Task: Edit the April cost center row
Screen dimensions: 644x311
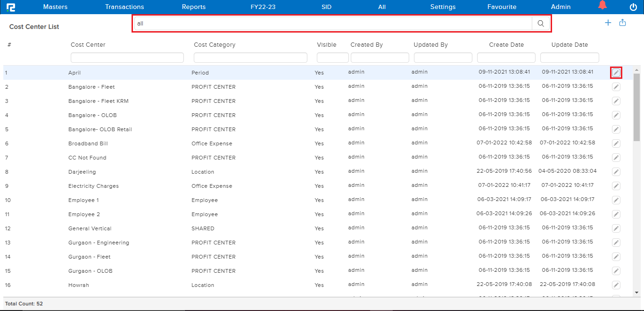Action: click(x=616, y=73)
